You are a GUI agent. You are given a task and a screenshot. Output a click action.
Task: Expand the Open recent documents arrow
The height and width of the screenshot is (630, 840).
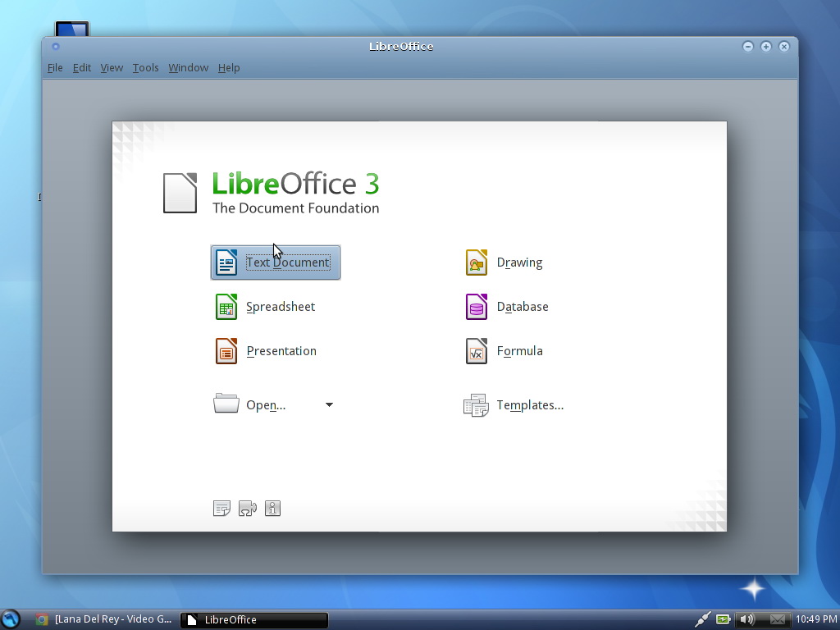coord(330,405)
